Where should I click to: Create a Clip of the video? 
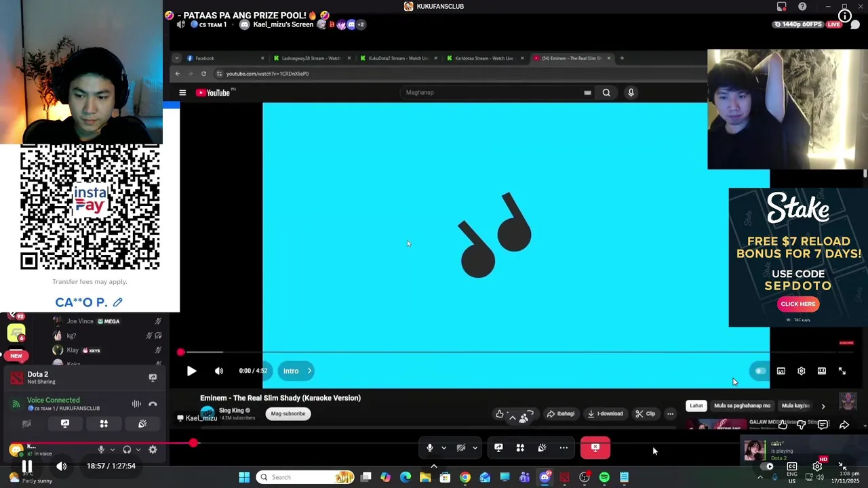(x=646, y=413)
